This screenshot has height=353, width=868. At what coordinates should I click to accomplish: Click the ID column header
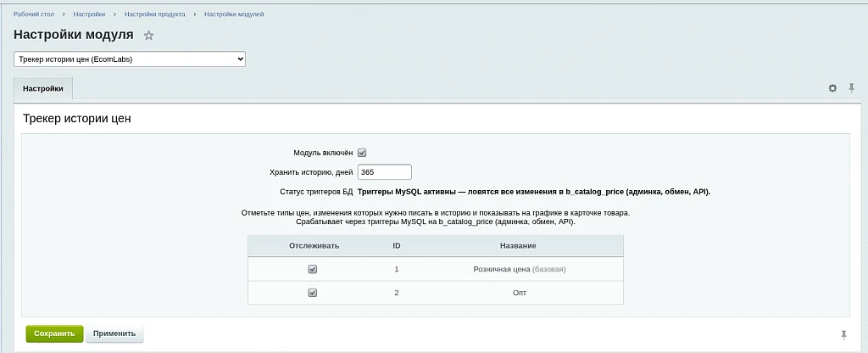pos(397,245)
